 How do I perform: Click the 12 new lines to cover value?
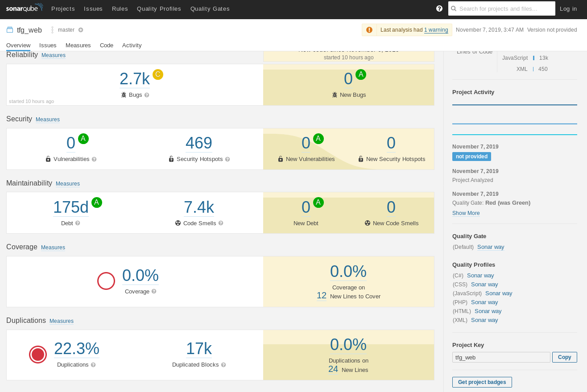pos(322,296)
